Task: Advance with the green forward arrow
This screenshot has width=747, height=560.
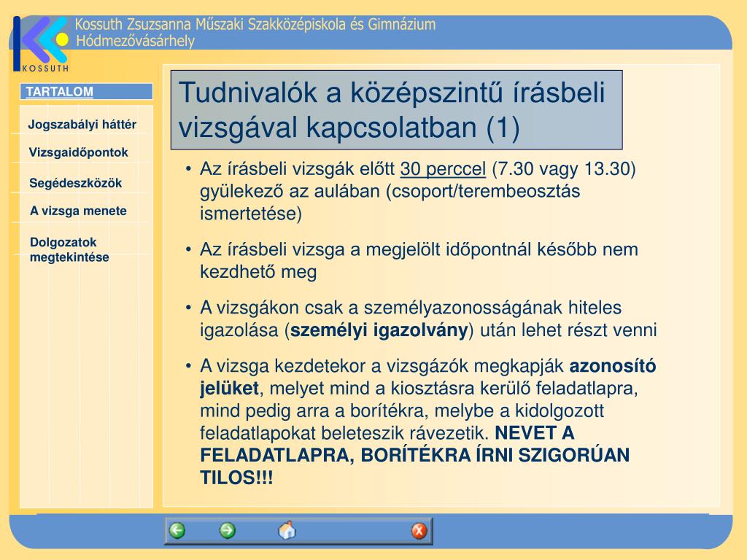Action: tap(228, 531)
